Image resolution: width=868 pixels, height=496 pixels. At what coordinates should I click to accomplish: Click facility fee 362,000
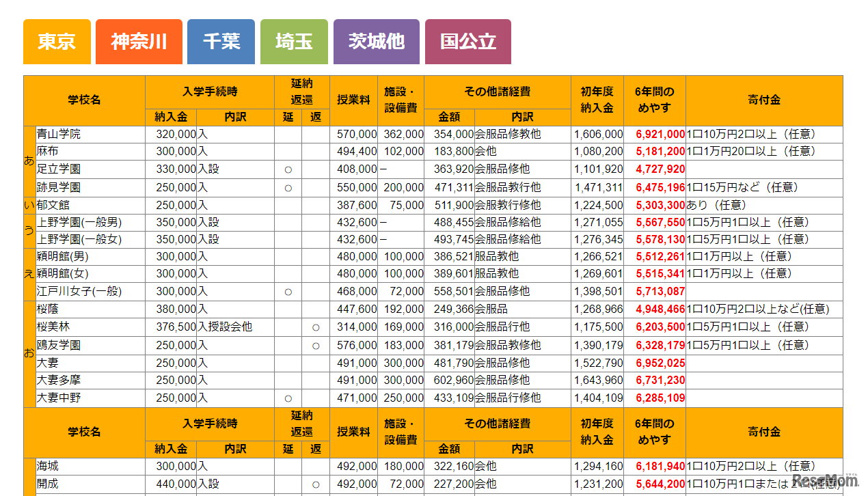(404, 135)
